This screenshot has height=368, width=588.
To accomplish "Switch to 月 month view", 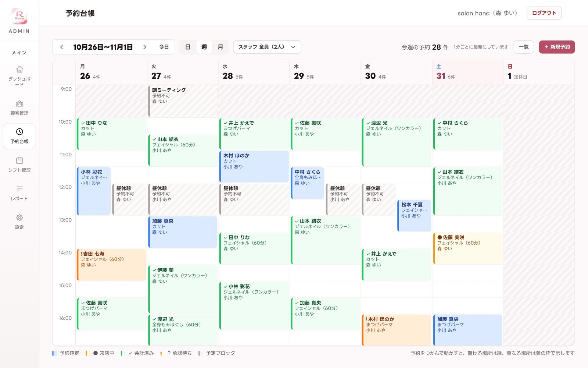I will 220,47.
